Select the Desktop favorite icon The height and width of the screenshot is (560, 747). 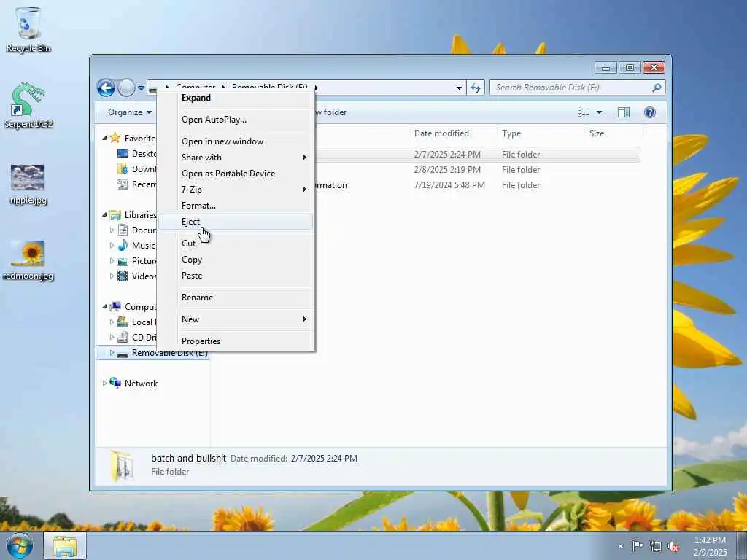[123, 153]
